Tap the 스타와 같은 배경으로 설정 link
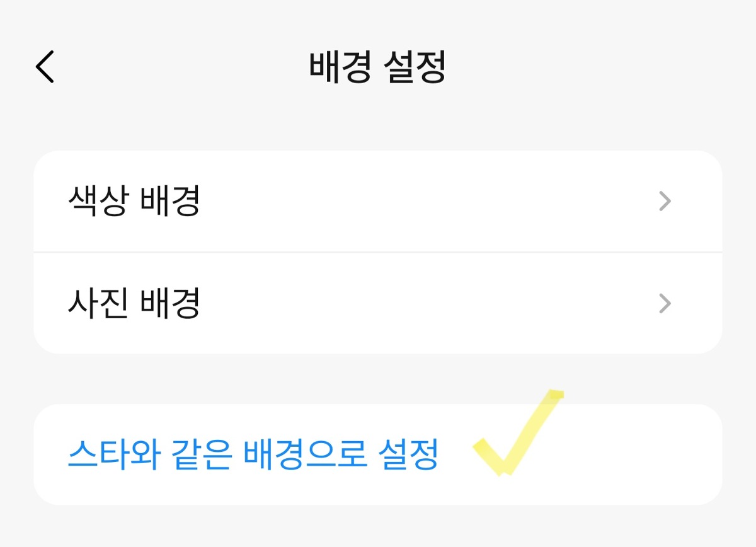The width and height of the screenshot is (756, 547). tap(252, 454)
